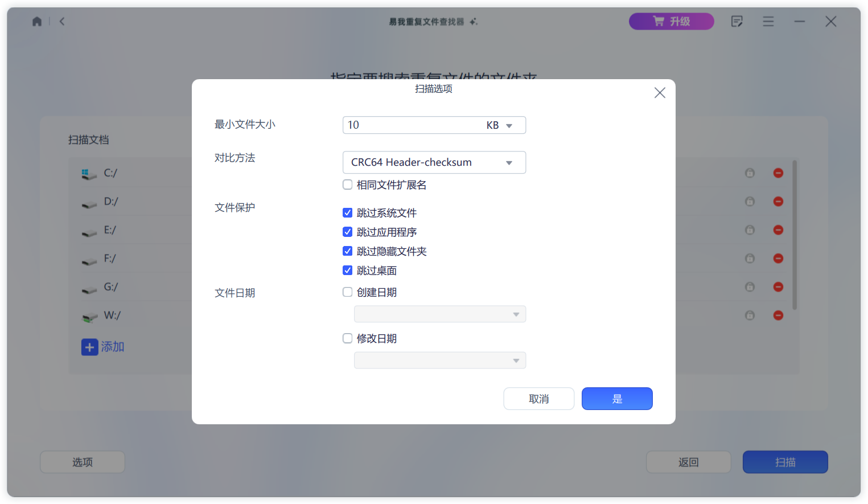868x504 pixels.
Task: Click 取消 to cancel scan options
Action: pyautogui.click(x=539, y=399)
